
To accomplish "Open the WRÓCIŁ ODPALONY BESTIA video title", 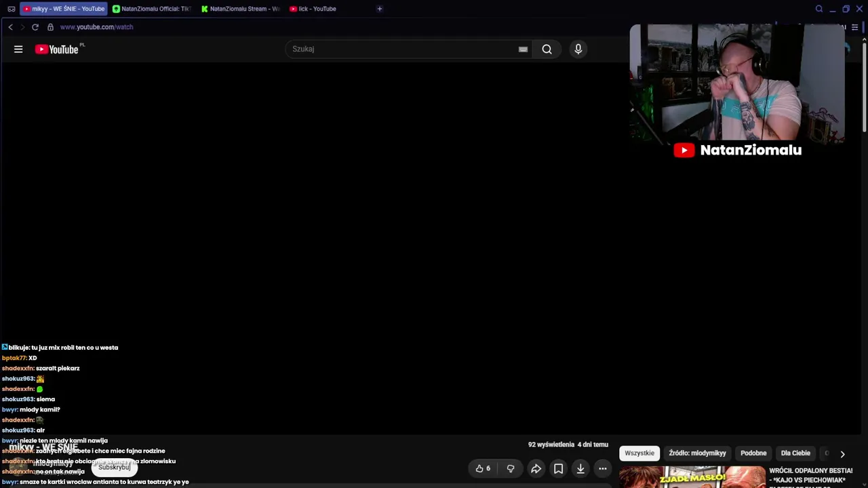I will pyautogui.click(x=810, y=475).
